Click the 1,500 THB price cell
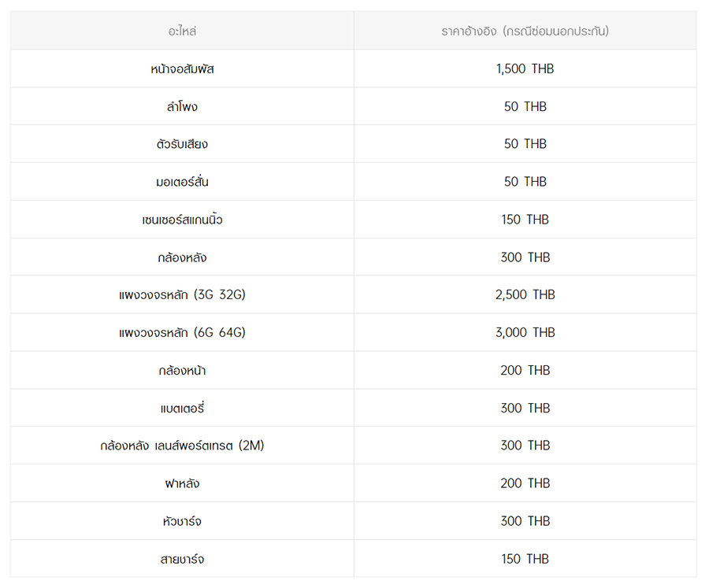This screenshot has height=588, width=709. pos(525,68)
